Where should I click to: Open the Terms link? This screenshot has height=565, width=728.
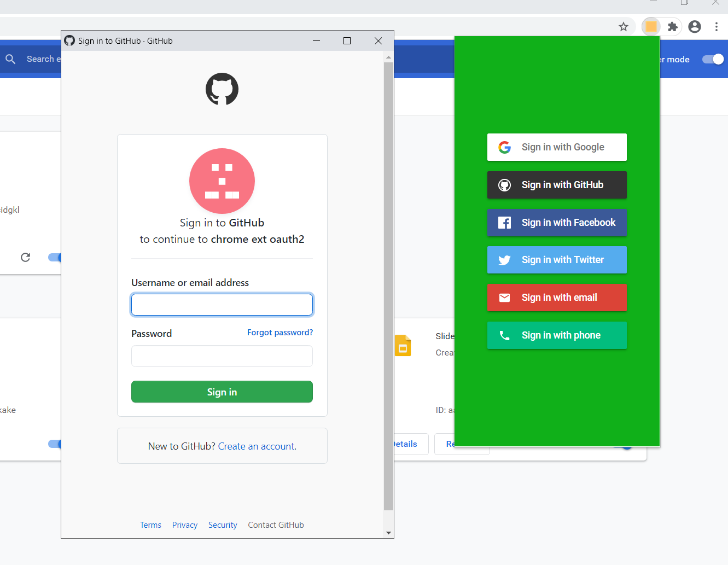point(150,525)
